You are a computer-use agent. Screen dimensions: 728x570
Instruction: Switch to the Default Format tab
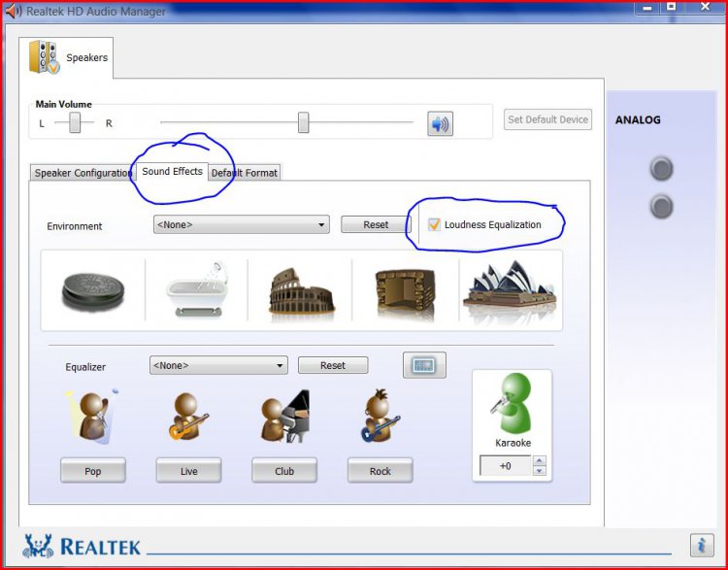tap(245, 173)
